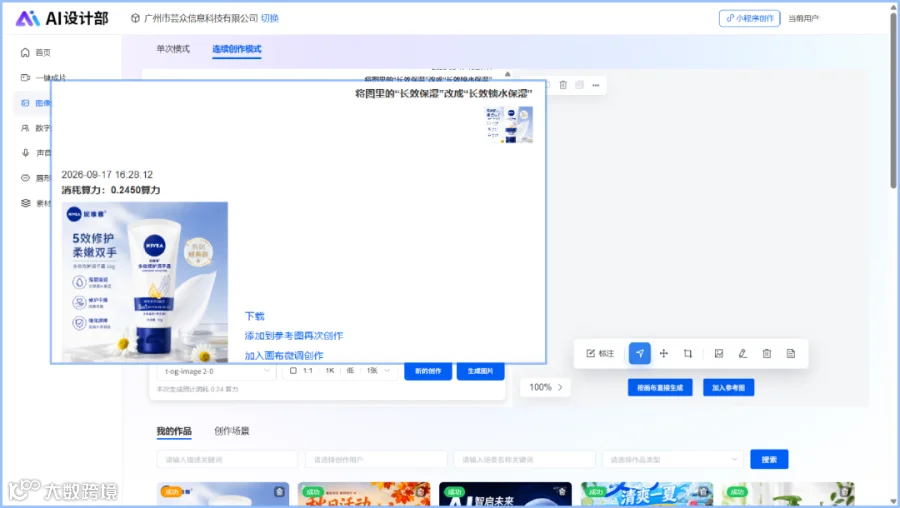900x508 pixels.
Task: Click the AI设计部 logo
Action: (x=62, y=18)
